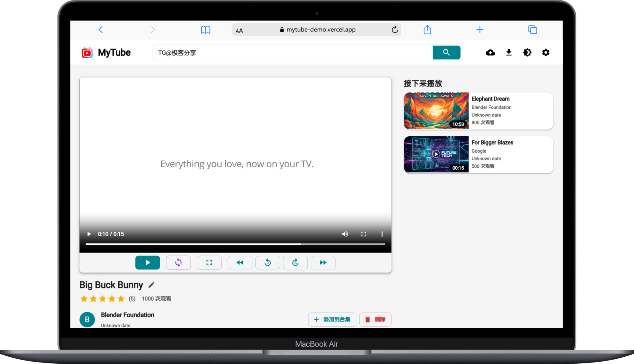
Task: Click the teal search magnifier button
Action: click(x=446, y=52)
